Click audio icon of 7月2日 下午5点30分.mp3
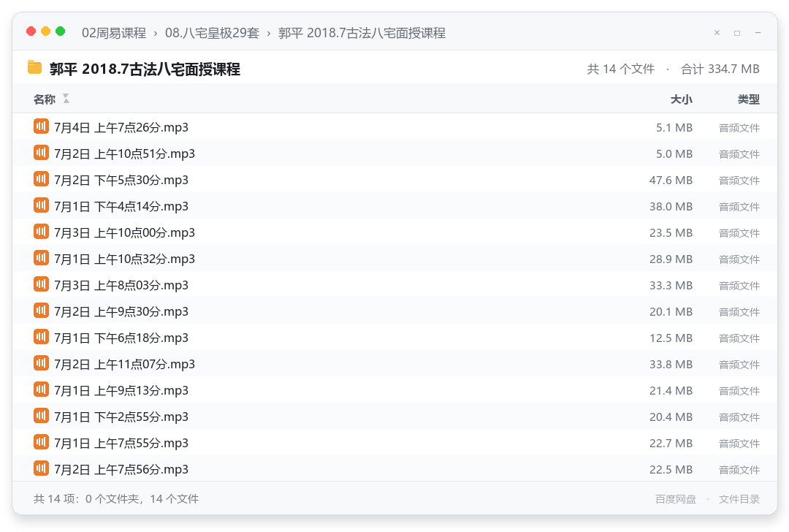Viewport: 789px width, 532px height. (x=41, y=179)
